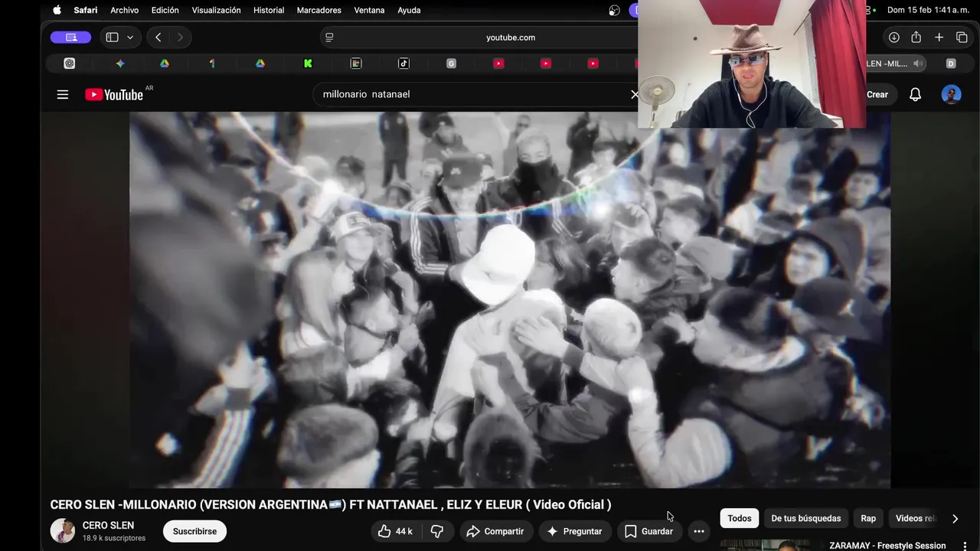Open the YouTube hamburger guide menu
Screen dimensions: 980x551
point(63,94)
